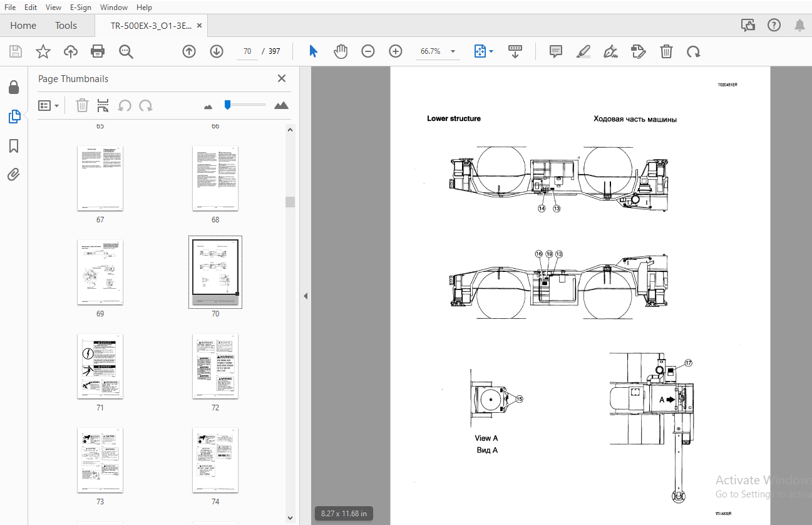The height and width of the screenshot is (525, 812).
Task: Activate the Hand pan tool
Action: (341, 51)
